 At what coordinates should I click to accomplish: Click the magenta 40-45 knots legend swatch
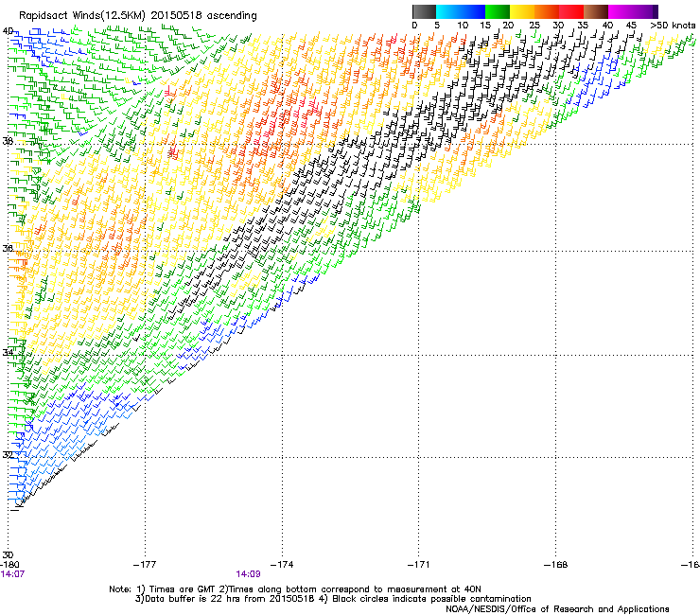pos(621,11)
